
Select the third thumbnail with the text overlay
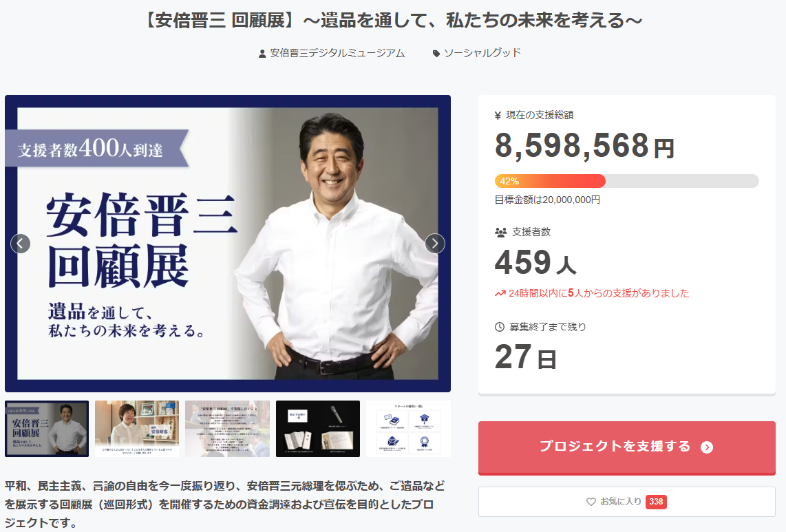click(228, 429)
